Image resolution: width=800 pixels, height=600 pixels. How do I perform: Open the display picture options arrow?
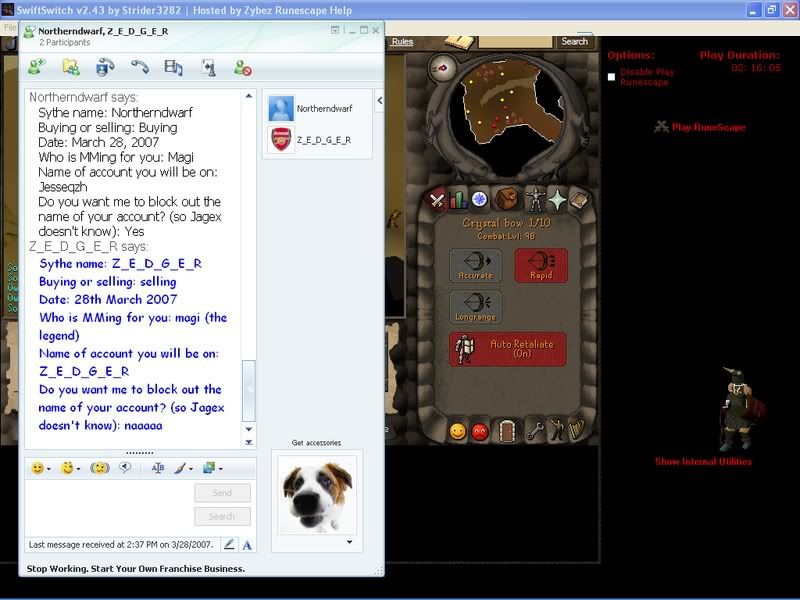point(349,542)
